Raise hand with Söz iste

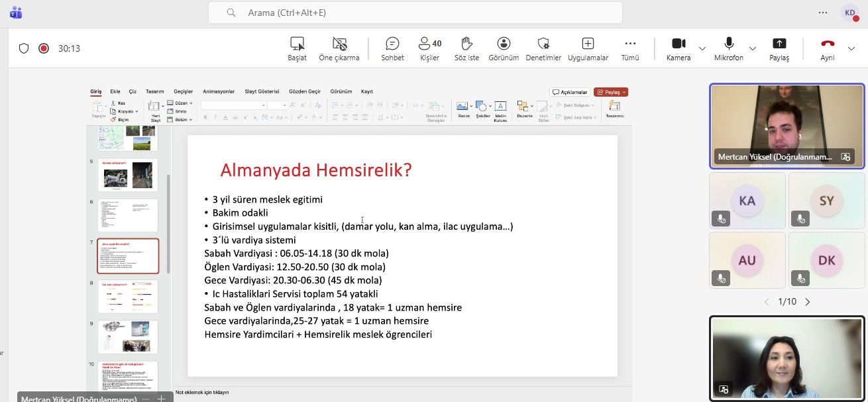pos(466,48)
